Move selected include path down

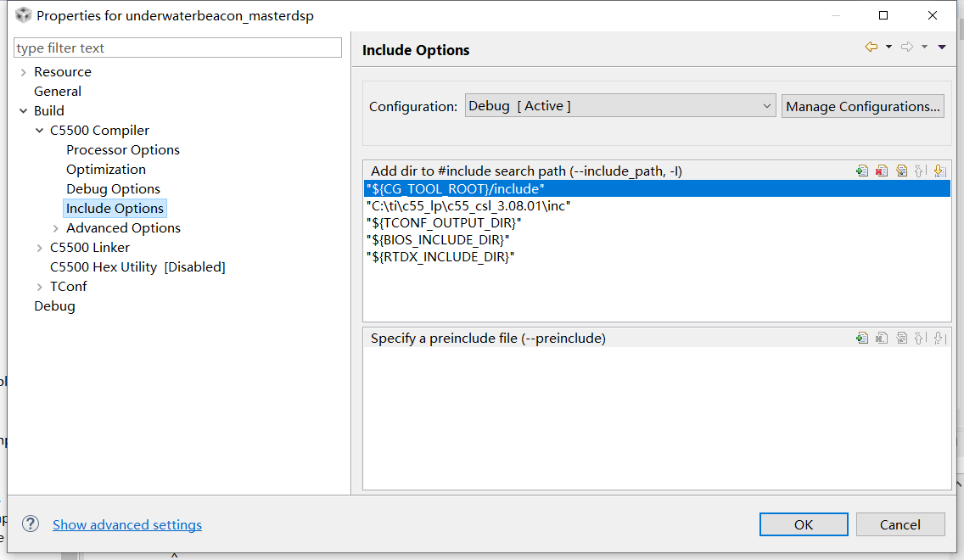point(939,171)
